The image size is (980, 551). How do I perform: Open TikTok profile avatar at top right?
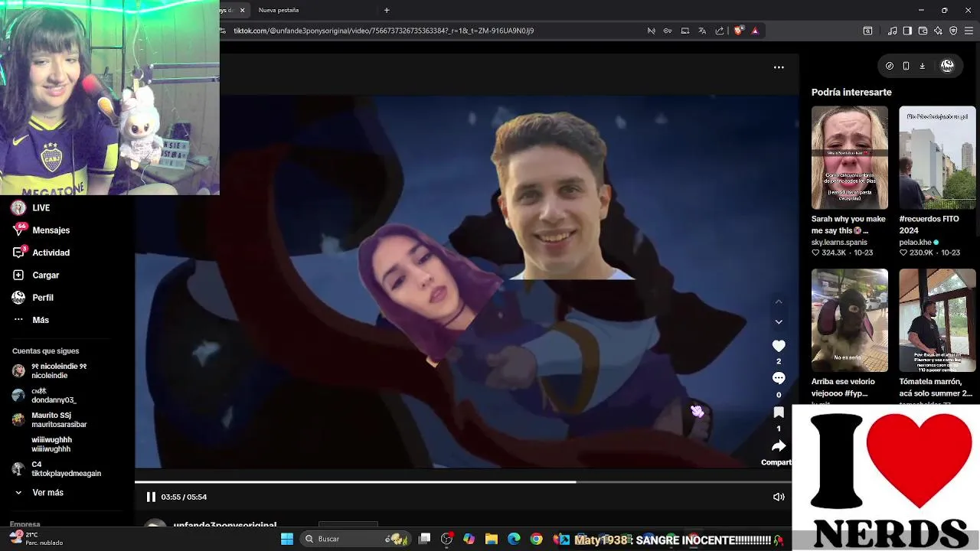click(x=947, y=66)
